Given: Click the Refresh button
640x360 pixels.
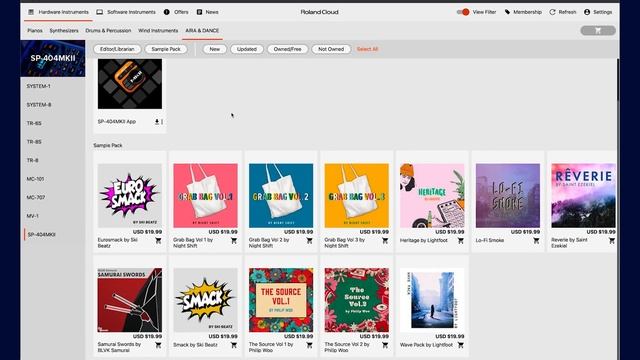Looking at the screenshot, I should (563, 12).
